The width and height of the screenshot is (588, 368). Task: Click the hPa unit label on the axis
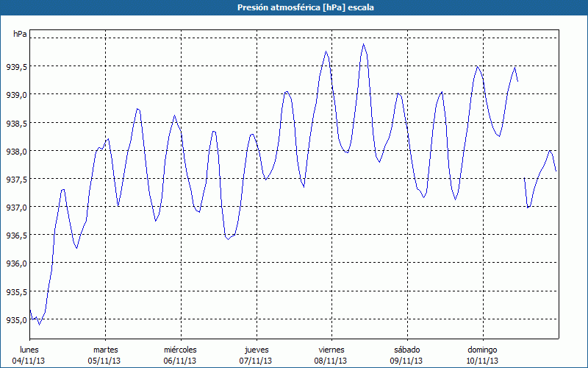point(21,34)
